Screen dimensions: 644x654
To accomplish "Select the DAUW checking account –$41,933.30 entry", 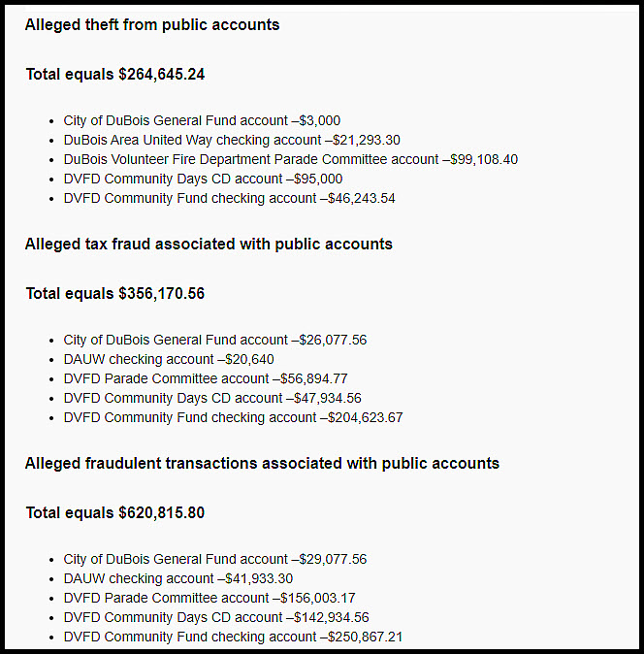I will click(x=178, y=579).
